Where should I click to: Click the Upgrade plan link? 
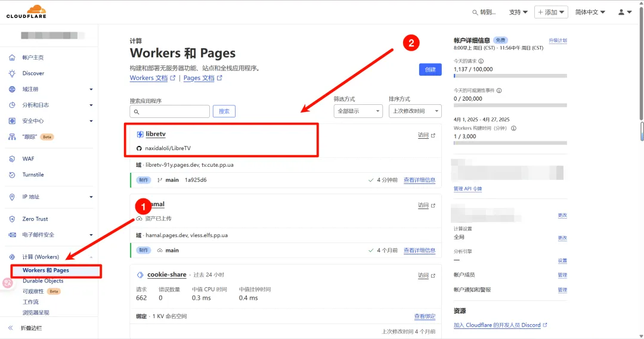click(558, 41)
